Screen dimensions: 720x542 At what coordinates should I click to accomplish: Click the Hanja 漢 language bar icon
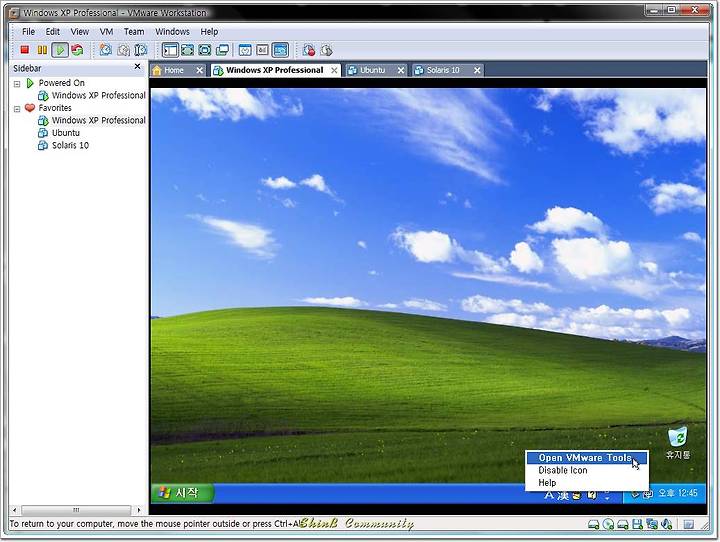(x=563, y=495)
